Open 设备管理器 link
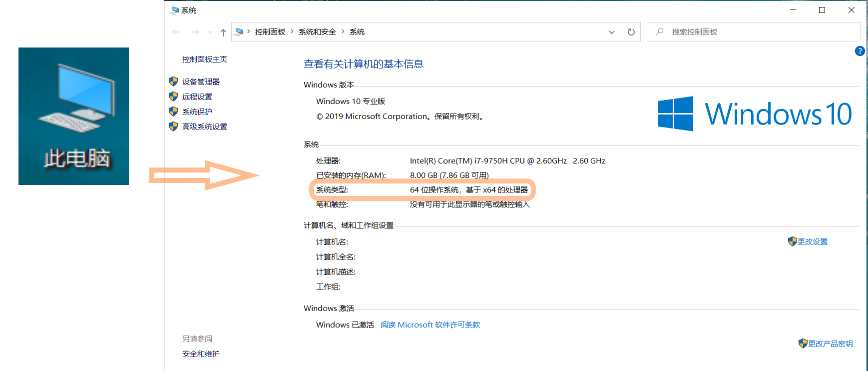 201,81
